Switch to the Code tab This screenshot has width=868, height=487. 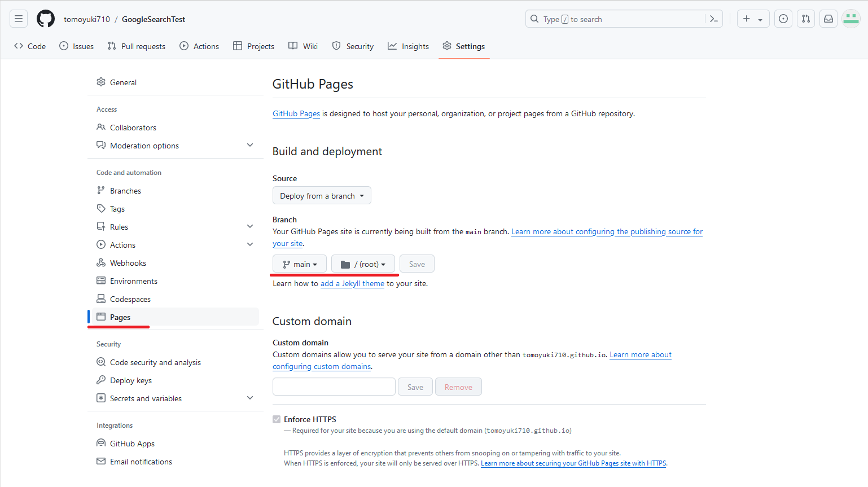pyautogui.click(x=29, y=46)
